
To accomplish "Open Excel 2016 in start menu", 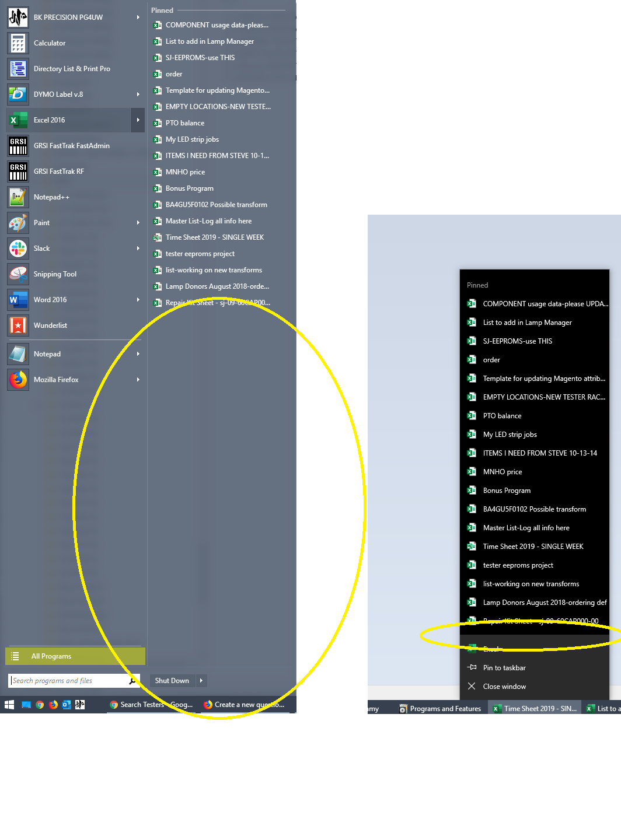I will (68, 120).
